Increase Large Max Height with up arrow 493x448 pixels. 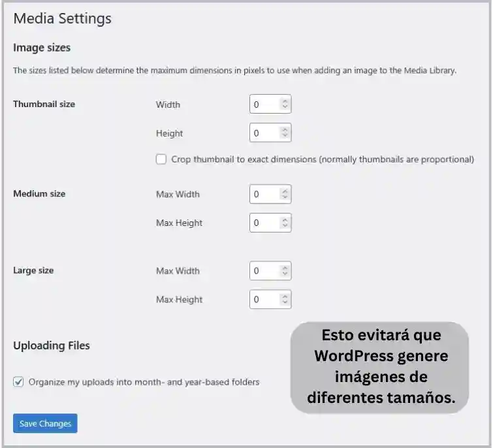coord(285,296)
